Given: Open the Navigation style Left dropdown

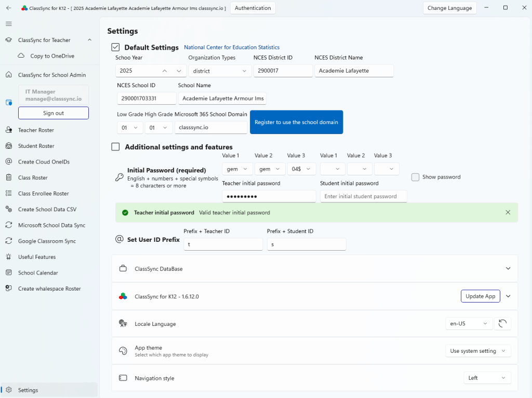Looking at the screenshot, I should point(487,378).
